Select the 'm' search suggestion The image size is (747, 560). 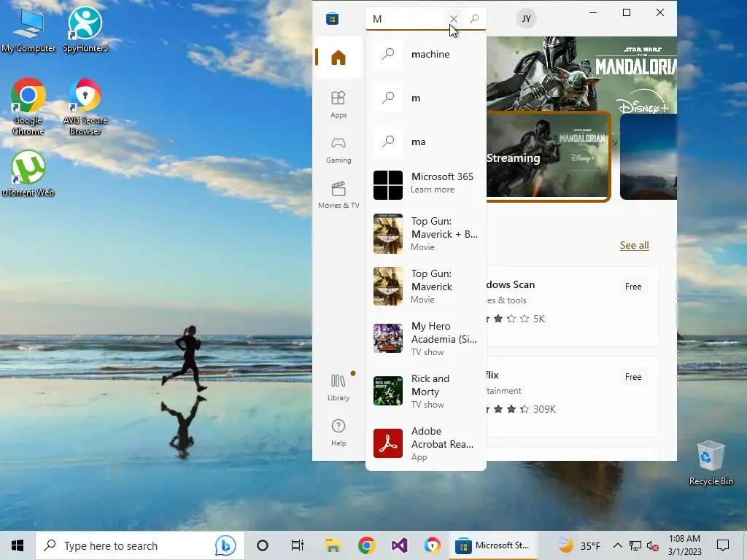426,98
